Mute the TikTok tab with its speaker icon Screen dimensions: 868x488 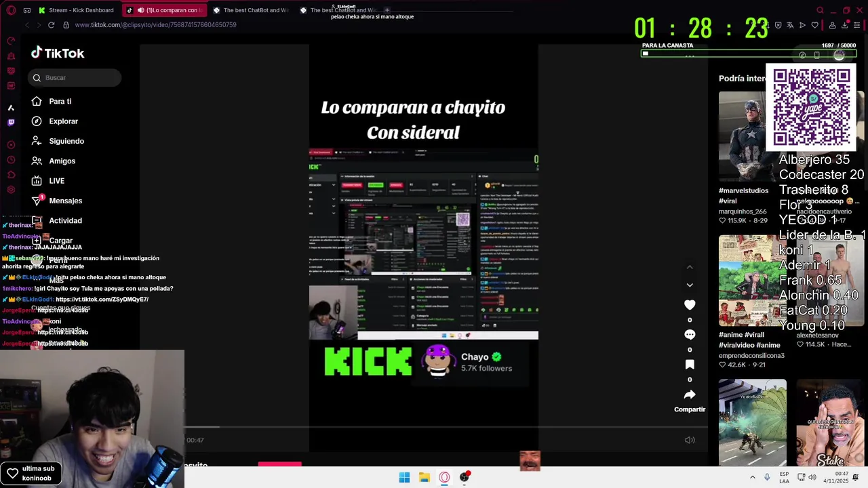point(140,10)
